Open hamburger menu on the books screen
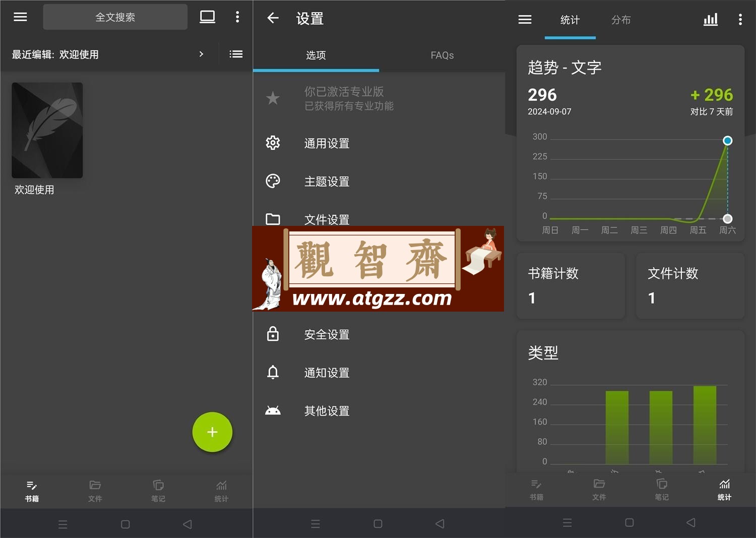756x538 pixels. pyautogui.click(x=20, y=17)
